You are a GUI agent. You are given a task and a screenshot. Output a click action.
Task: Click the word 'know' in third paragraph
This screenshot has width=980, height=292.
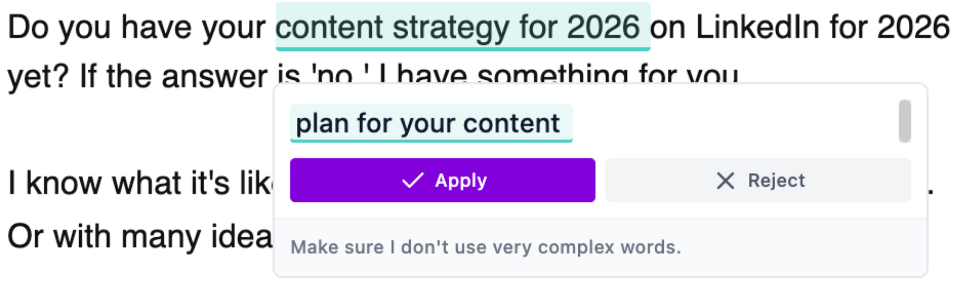pyautogui.click(x=64, y=183)
